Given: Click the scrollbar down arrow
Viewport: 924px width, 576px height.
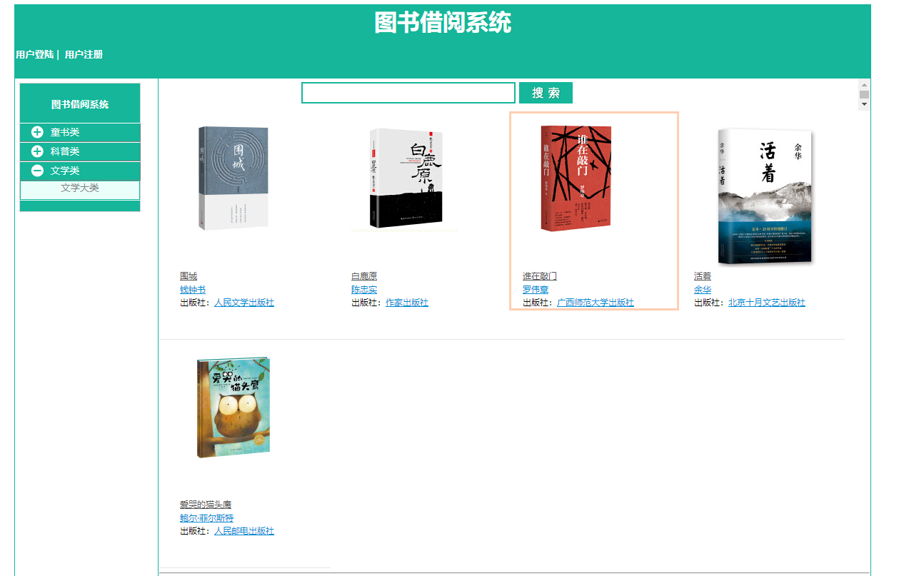Looking at the screenshot, I should click(x=864, y=104).
